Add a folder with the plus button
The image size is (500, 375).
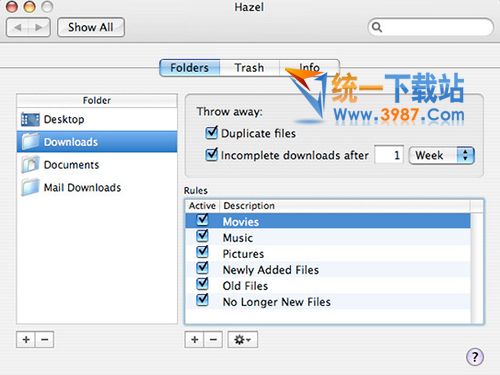coord(26,340)
